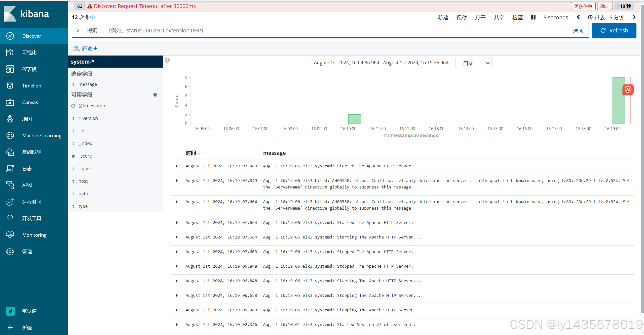Open the 运行时间 uptime icon
This screenshot has width=644, height=335.
click(x=10, y=202)
